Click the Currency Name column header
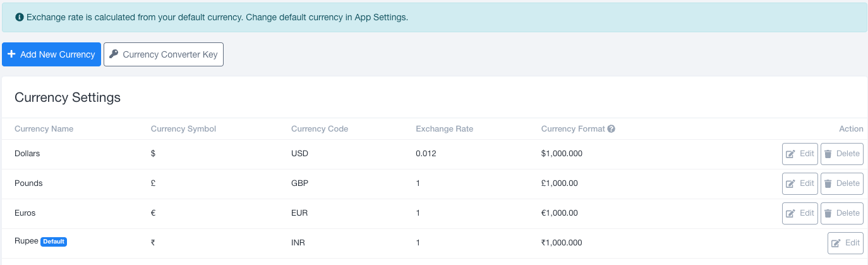 point(44,129)
